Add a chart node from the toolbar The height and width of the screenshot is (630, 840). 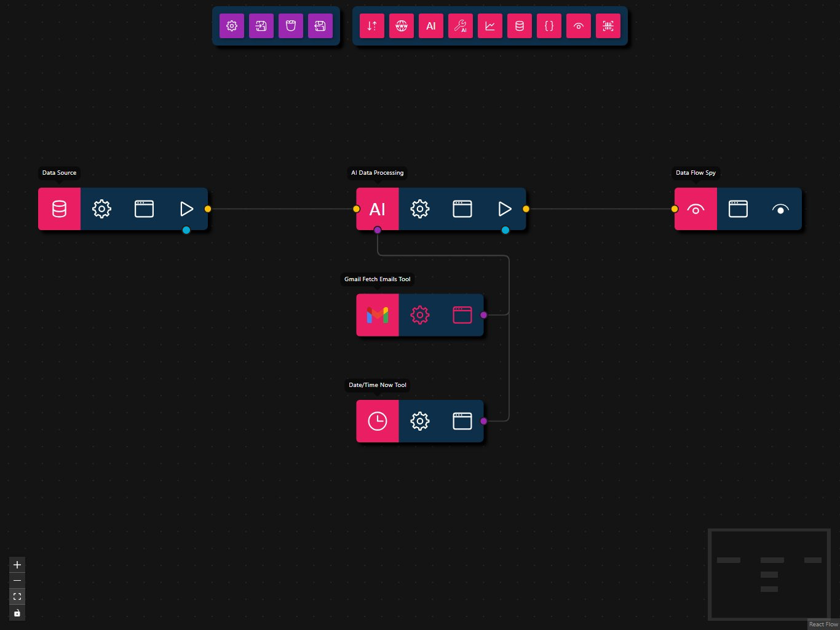(x=490, y=26)
